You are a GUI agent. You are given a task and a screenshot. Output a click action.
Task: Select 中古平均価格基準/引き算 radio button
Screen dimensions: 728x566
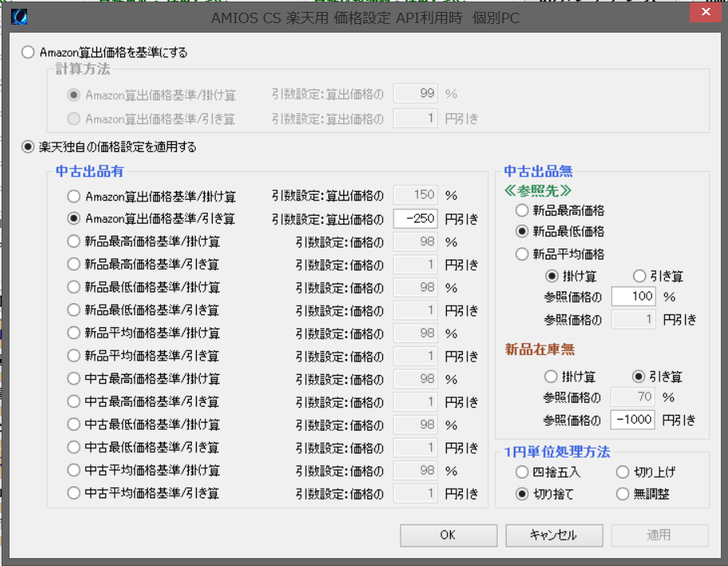[74, 493]
